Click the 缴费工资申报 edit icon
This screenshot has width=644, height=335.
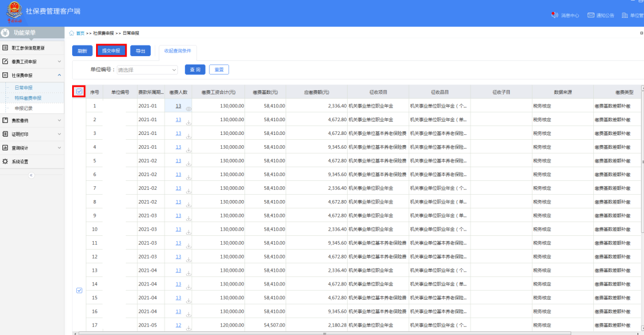5,62
